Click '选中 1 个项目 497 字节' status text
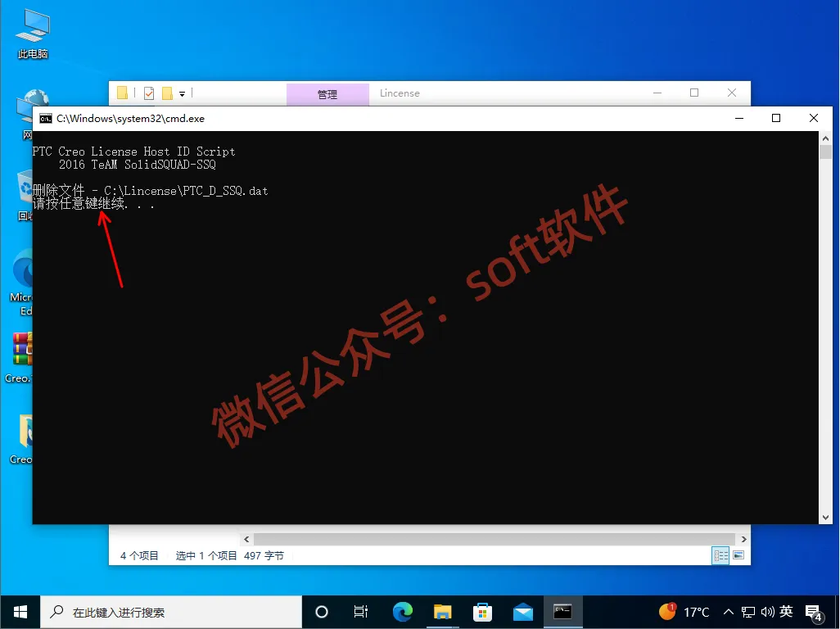 tap(230, 555)
